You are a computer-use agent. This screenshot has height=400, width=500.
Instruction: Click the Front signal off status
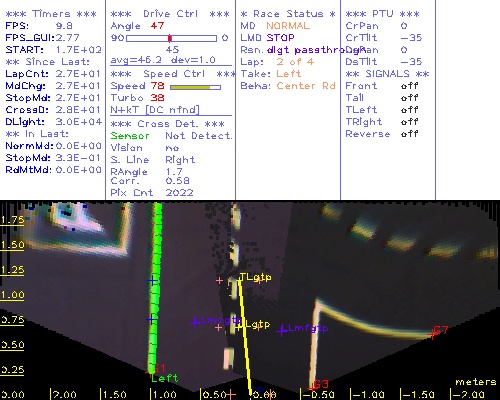click(x=410, y=86)
